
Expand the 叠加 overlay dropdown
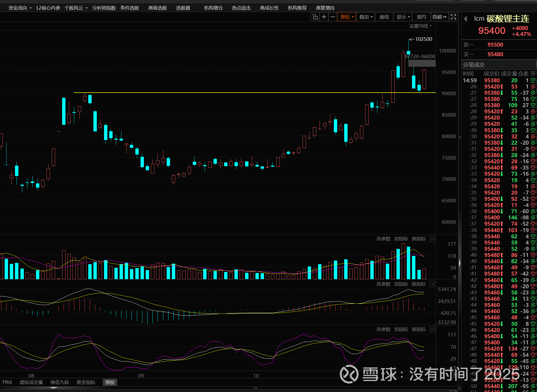366,17
